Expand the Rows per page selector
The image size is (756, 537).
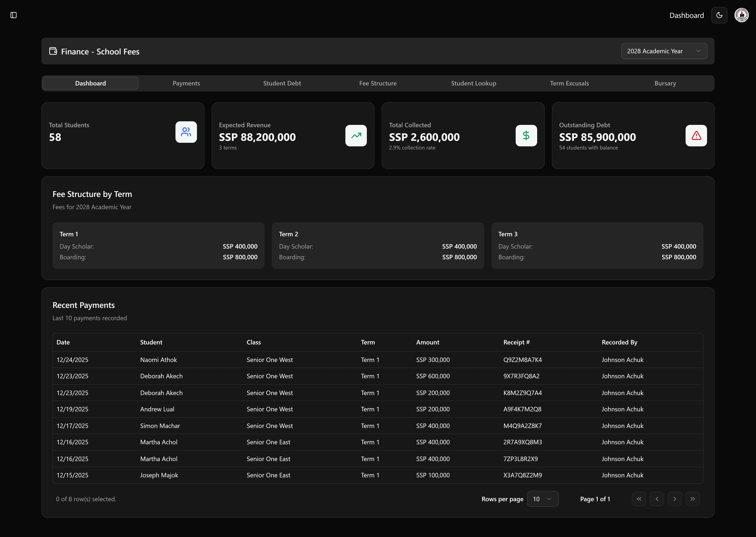[542, 499]
